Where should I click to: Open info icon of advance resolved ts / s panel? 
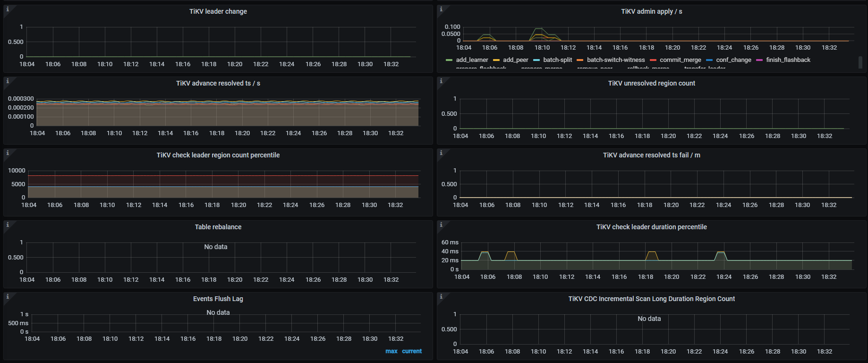[8, 81]
